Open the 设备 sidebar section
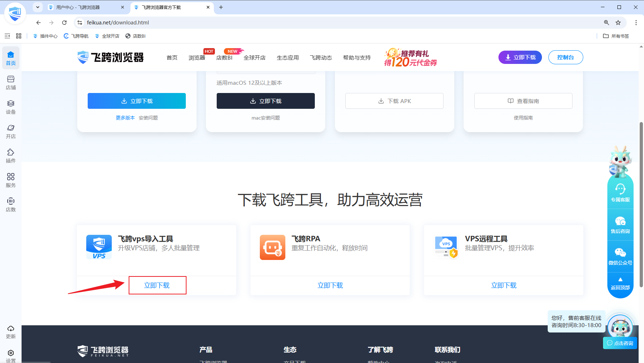The width and height of the screenshot is (644, 363). (11, 107)
